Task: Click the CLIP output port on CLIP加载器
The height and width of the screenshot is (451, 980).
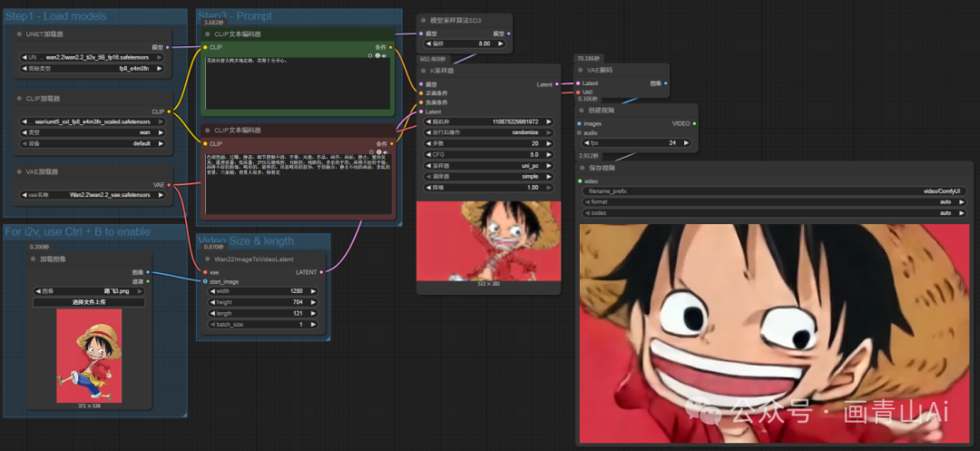Action: click(169, 112)
